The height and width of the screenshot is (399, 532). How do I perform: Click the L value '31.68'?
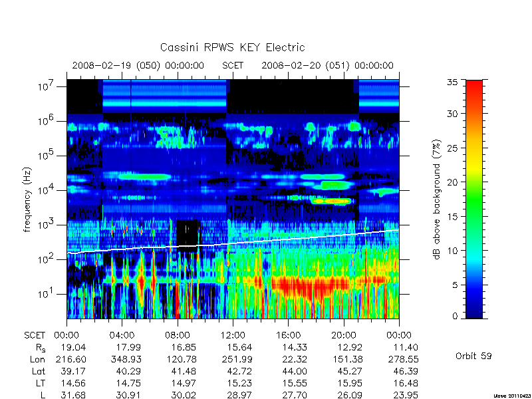click(x=73, y=395)
